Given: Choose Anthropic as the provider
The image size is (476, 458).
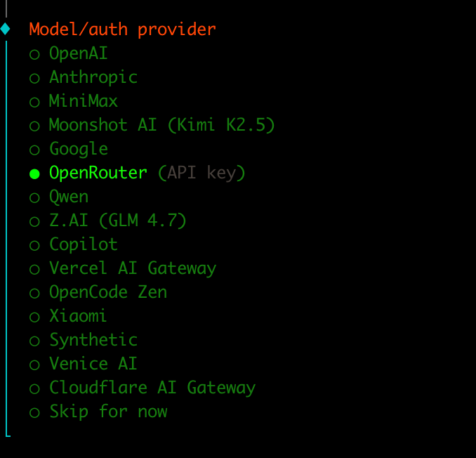Looking at the screenshot, I should pos(93,77).
